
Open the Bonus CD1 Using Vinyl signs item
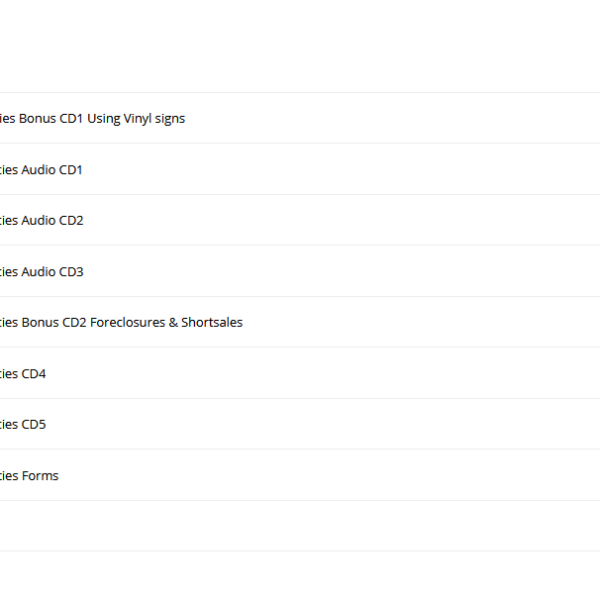(x=92, y=119)
